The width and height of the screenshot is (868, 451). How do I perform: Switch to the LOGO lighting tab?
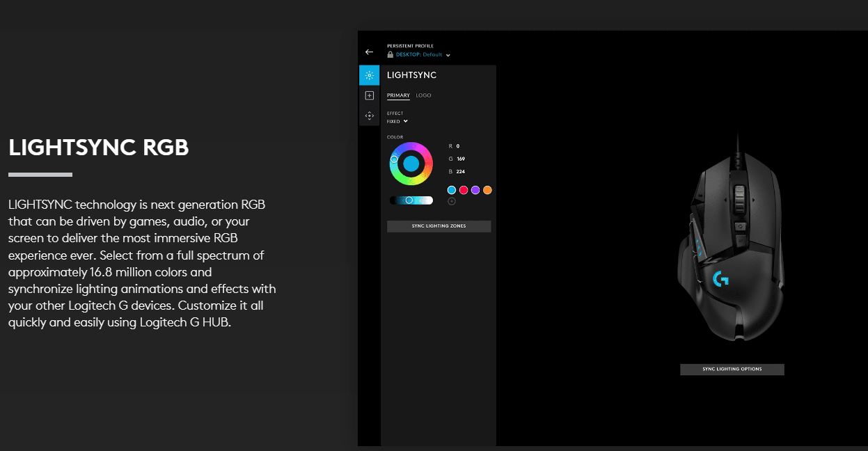[x=424, y=95]
